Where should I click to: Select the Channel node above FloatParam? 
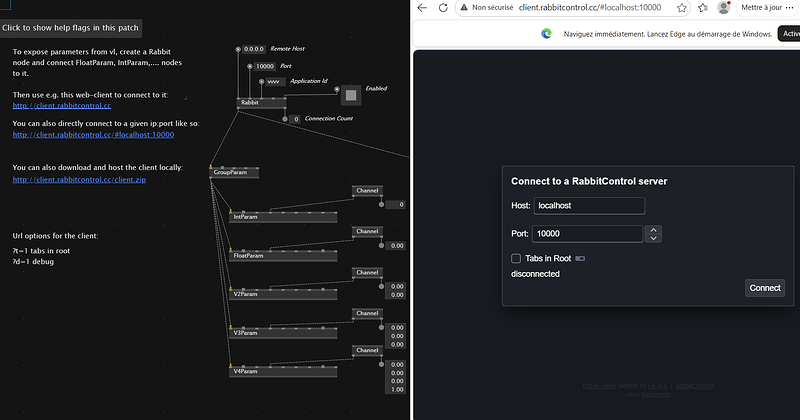[x=367, y=231]
